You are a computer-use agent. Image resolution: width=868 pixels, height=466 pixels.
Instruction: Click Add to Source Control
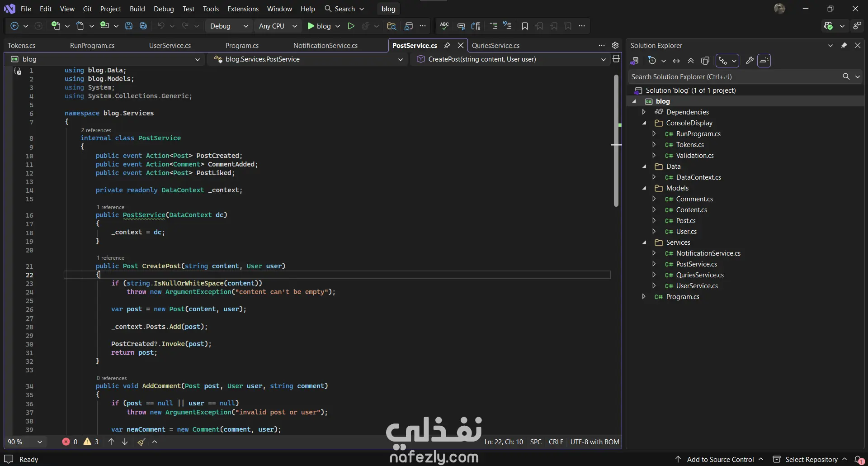720,459
